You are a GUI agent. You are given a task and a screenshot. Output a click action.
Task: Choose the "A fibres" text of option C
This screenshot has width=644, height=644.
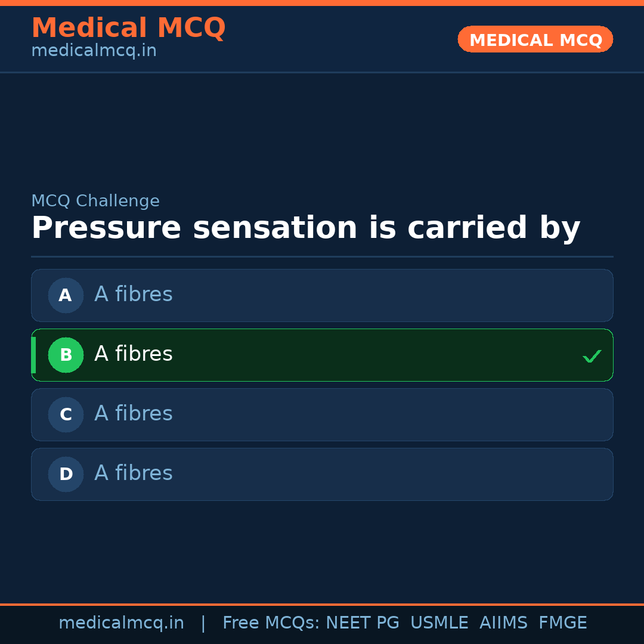point(134,414)
